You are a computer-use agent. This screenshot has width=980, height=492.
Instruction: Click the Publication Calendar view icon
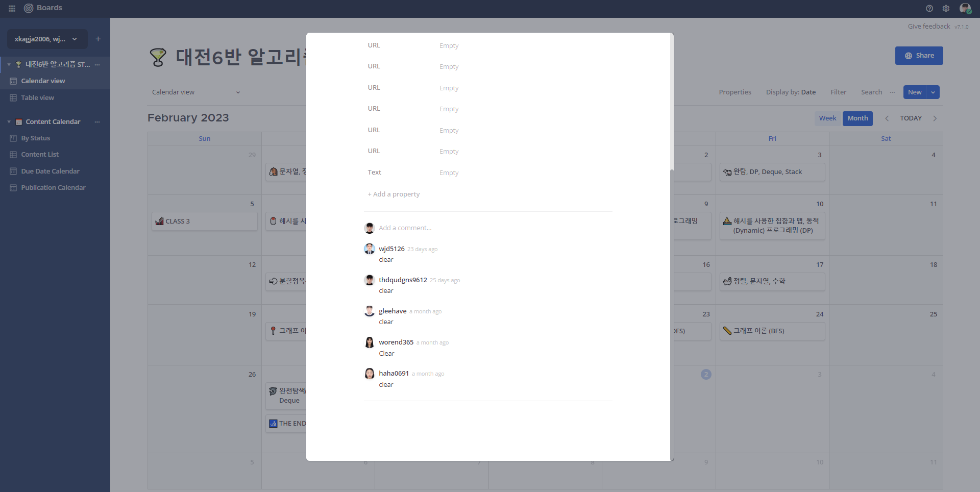[x=13, y=187]
